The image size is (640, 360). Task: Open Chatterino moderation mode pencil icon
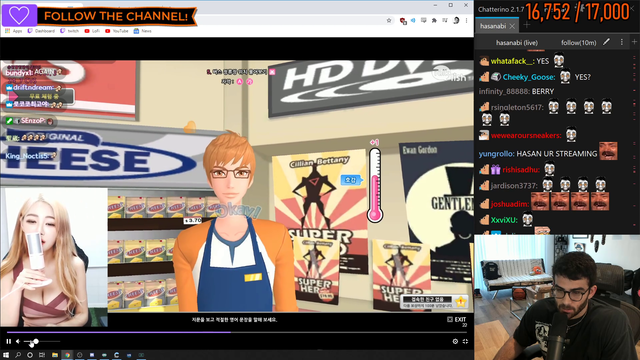[607, 42]
